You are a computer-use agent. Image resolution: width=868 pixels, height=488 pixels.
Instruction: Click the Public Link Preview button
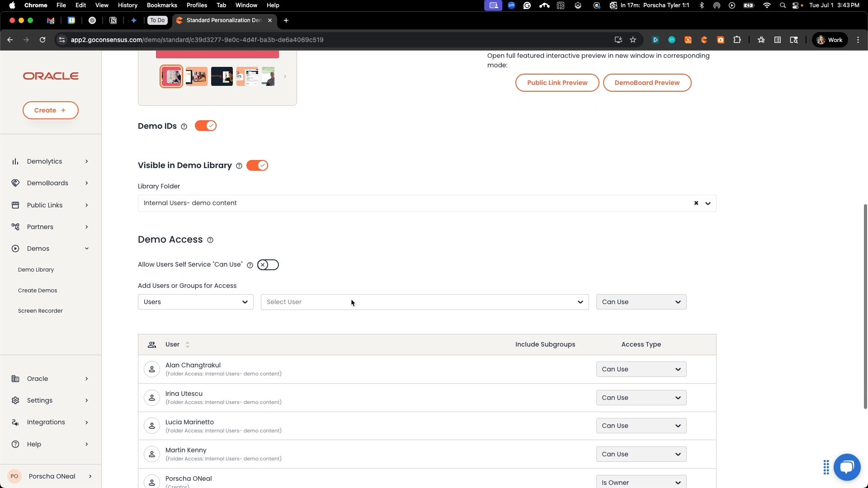557,83
